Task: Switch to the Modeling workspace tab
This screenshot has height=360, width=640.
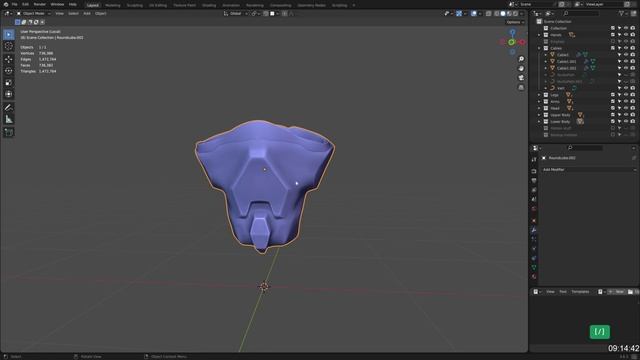Action: [x=113, y=5]
